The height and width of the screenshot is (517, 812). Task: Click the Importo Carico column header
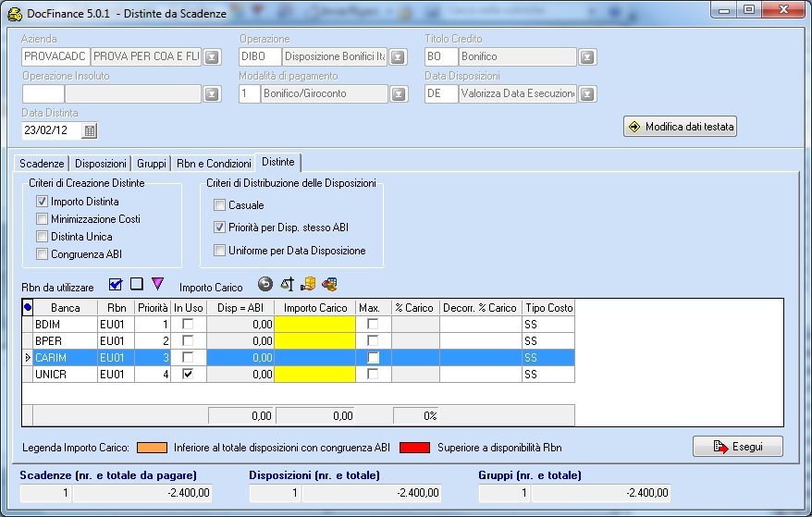[314, 308]
